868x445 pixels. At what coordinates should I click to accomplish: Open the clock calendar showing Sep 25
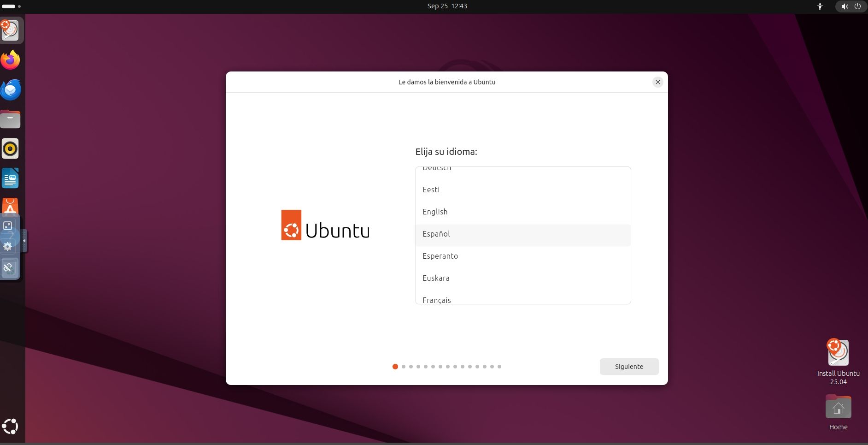click(447, 6)
